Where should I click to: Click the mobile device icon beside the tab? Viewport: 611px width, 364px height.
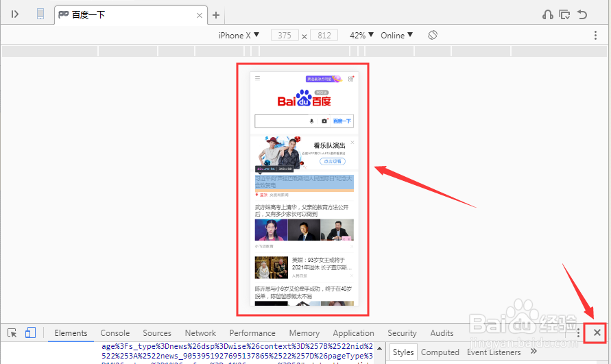pyautogui.click(x=40, y=14)
